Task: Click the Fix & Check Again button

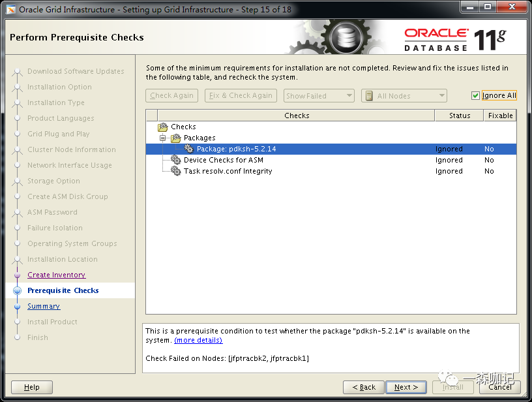Action: click(241, 95)
